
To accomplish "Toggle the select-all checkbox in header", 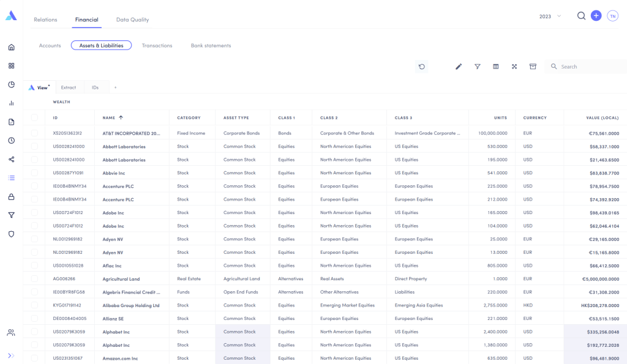I will pyautogui.click(x=34, y=117).
